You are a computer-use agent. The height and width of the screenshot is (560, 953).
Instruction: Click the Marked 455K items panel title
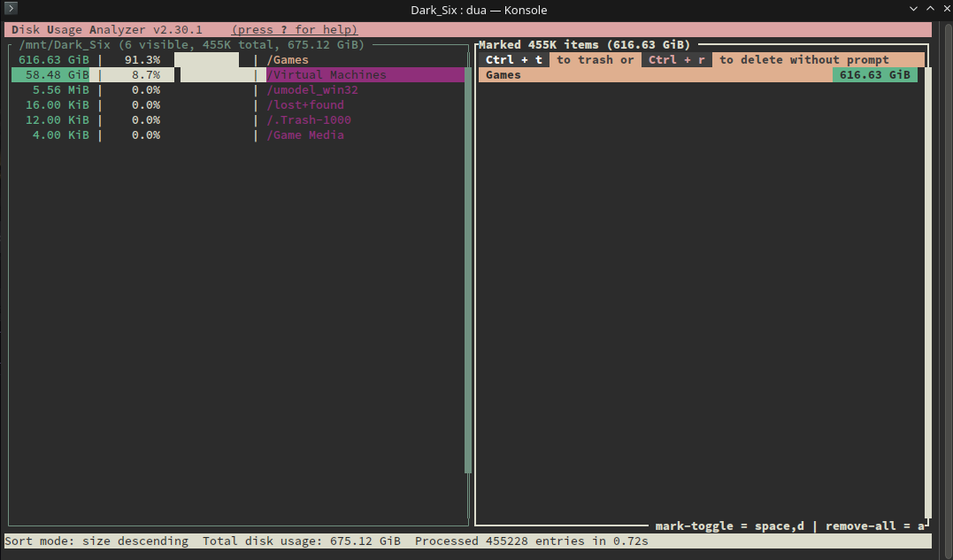pos(584,45)
